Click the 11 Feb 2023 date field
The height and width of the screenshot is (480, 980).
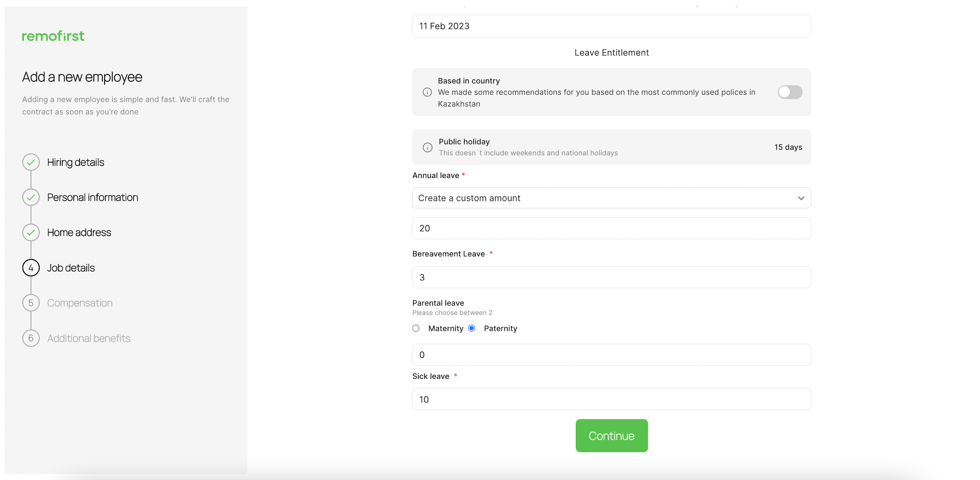pos(611,26)
